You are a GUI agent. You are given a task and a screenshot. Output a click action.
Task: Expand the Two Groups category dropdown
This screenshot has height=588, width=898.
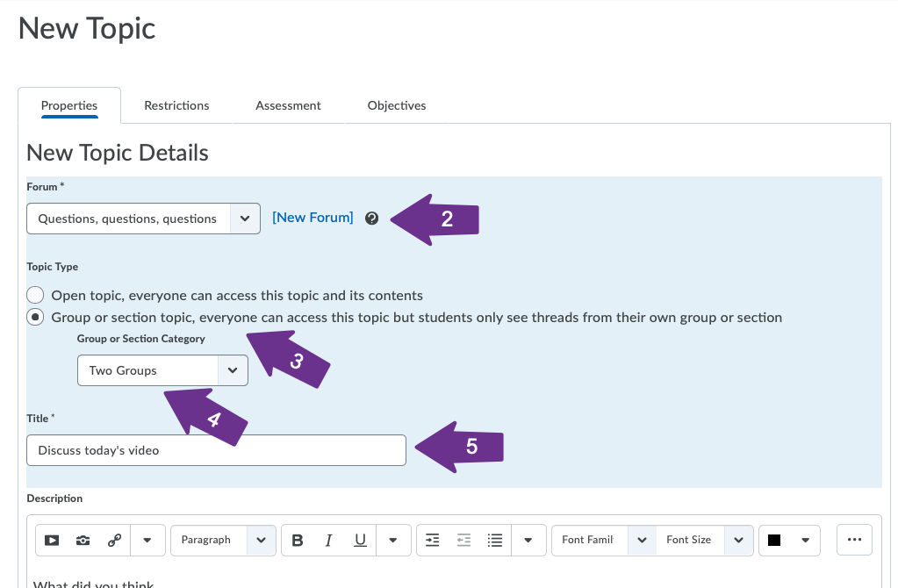point(162,370)
